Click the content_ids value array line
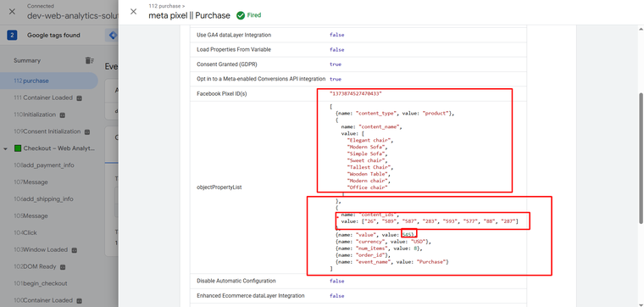The image size is (644, 307). point(430,221)
